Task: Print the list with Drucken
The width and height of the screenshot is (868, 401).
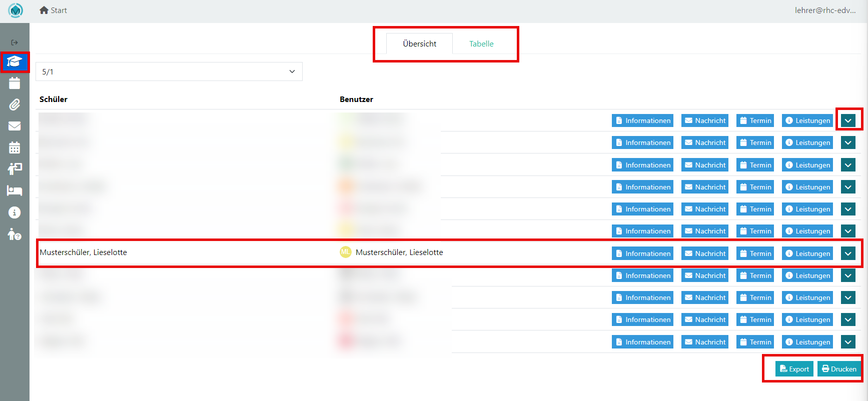Action: click(x=839, y=369)
